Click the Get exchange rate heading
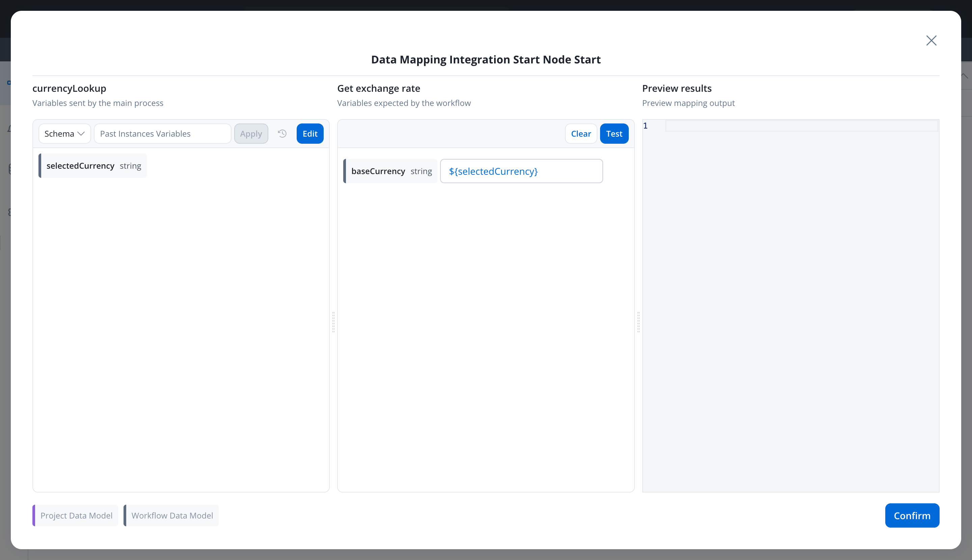 pyautogui.click(x=379, y=88)
